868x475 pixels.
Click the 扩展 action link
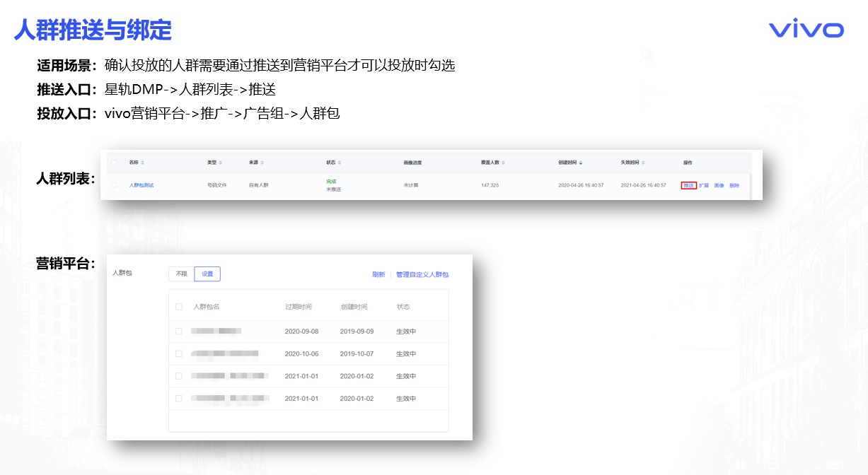(704, 185)
